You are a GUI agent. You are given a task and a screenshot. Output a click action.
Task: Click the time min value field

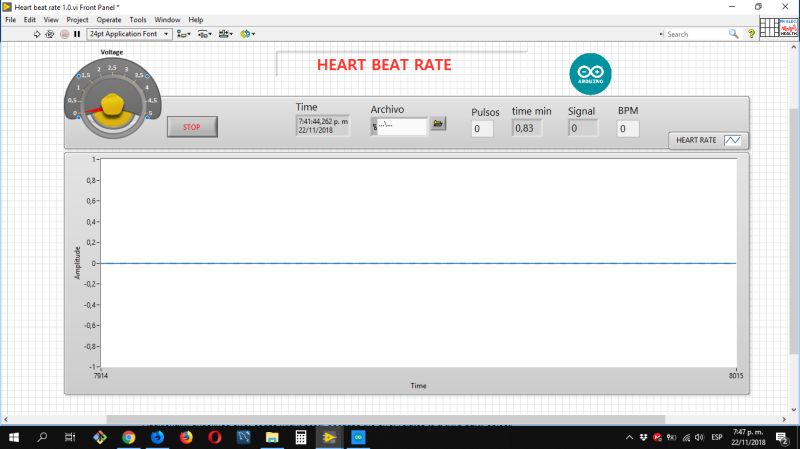click(x=527, y=128)
